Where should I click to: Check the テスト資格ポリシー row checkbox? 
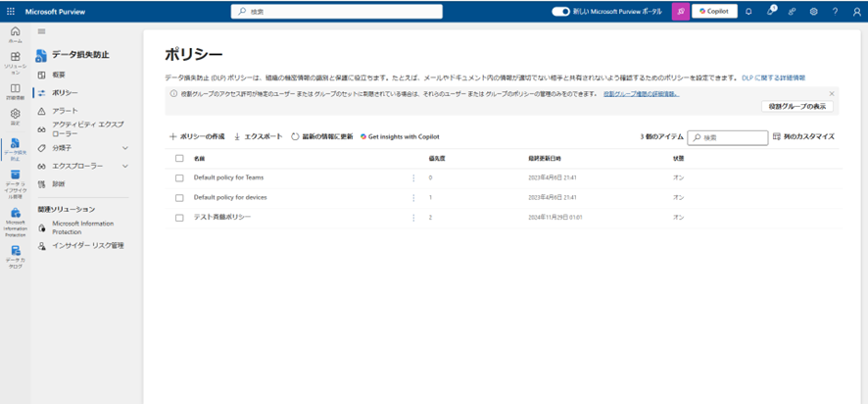(179, 217)
